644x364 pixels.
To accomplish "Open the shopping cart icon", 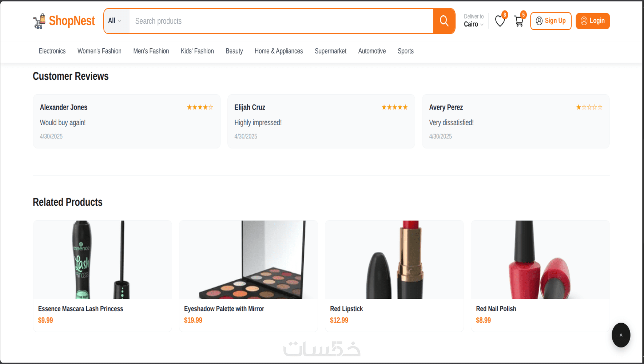I will tap(519, 21).
